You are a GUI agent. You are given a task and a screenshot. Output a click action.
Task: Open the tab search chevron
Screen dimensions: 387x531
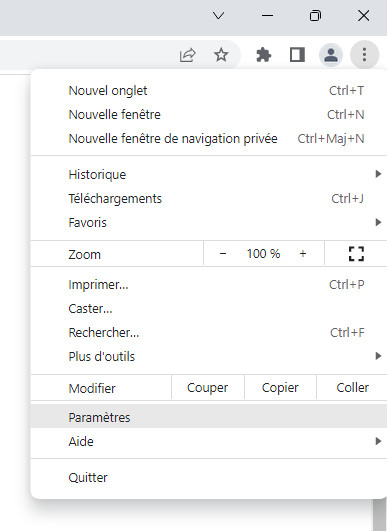219,16
